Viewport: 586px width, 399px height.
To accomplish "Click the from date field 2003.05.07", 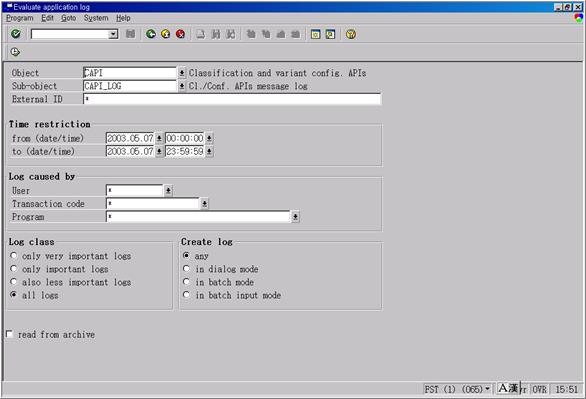I will point(130,138).
